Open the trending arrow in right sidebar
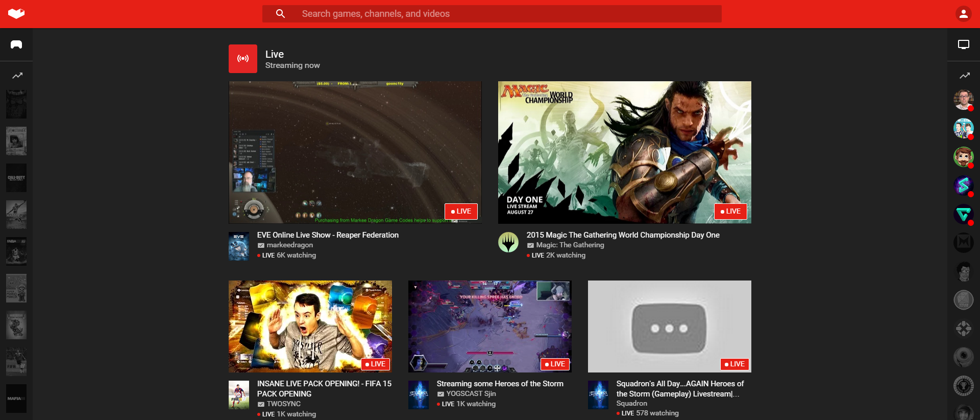The image size is (980, 420). pos(964,76)
